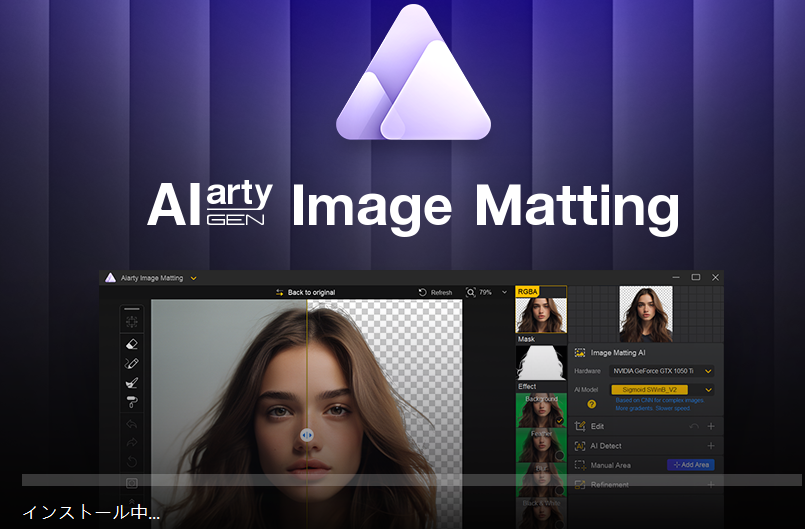The height and width of the screenshot is (529, 805).
Task: Toggle the Feather effect radio circle
Action: (x=560, y=456)
